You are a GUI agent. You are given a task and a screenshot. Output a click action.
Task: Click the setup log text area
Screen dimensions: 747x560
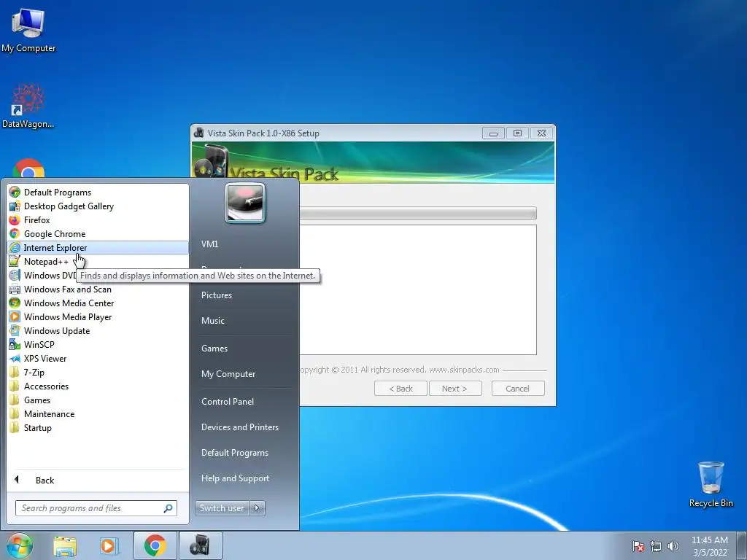[418, 290]
